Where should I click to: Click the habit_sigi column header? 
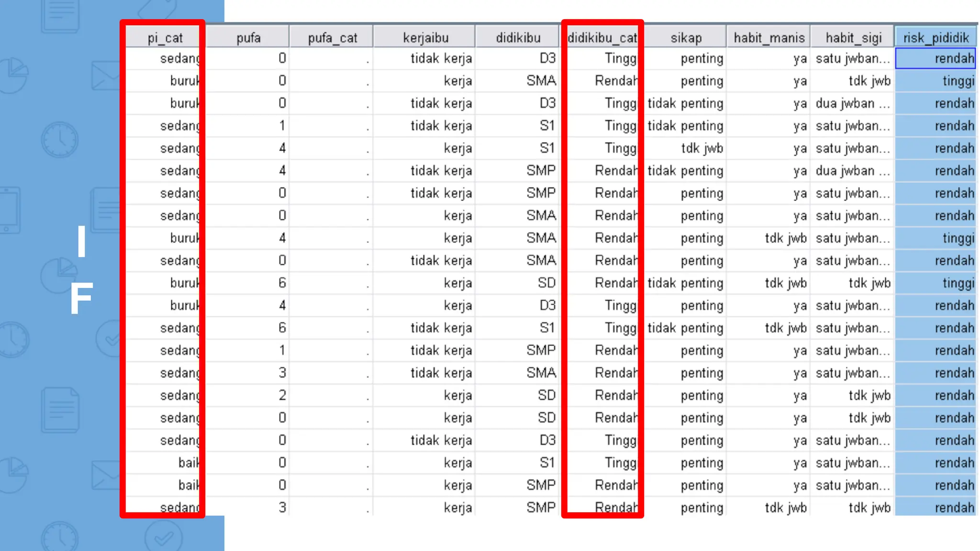coord(853,38)
